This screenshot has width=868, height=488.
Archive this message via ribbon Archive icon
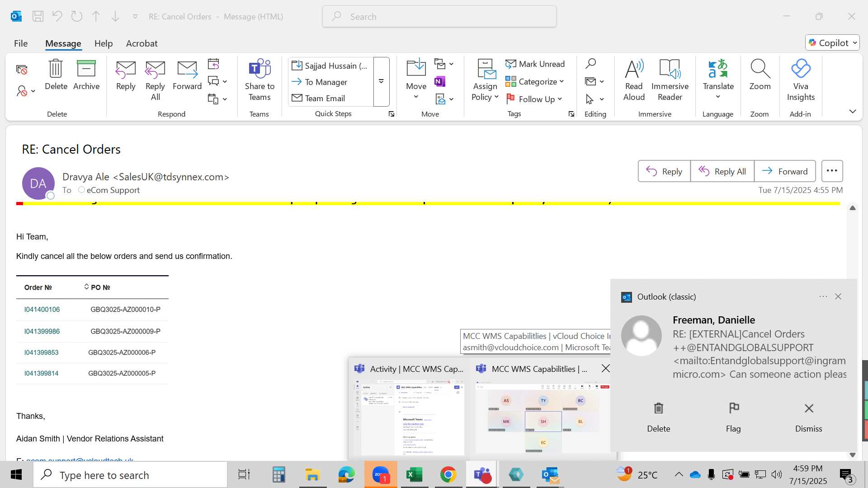point(86,75)
